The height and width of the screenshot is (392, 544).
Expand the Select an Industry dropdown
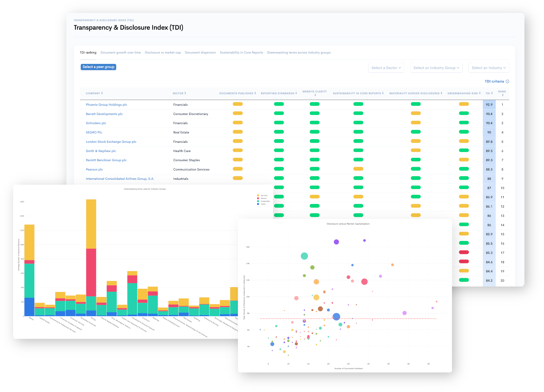point(489,68)
